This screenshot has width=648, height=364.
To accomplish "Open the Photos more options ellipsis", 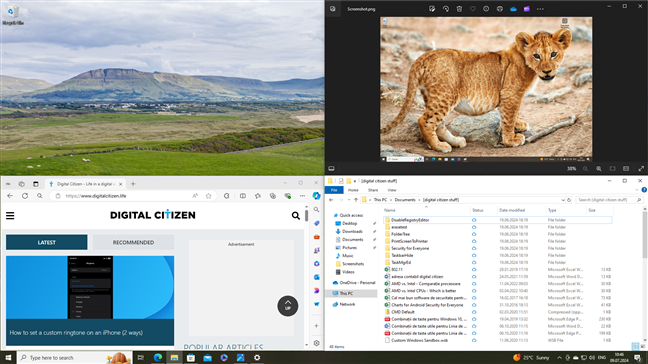I will coord(540,9).
